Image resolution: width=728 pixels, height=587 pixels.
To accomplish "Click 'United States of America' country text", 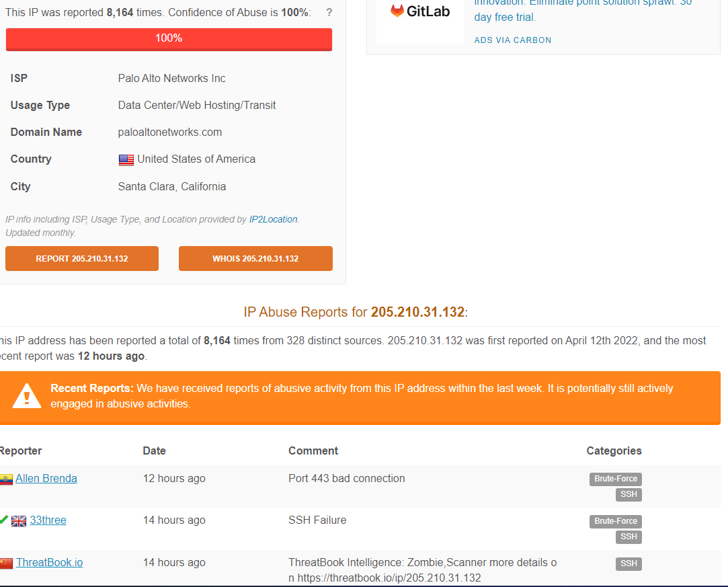I will point(196,159).
